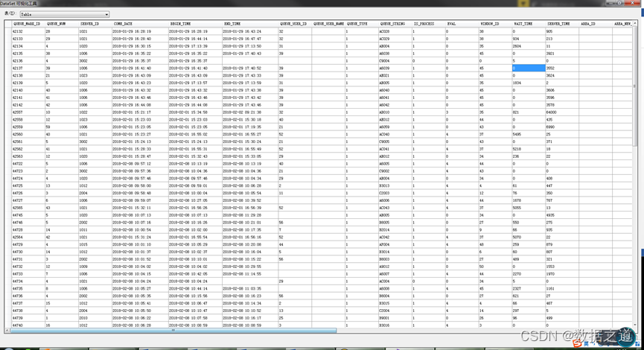This screenshot has height=350, width=644.
Task: Click the horizontal scrollbar thumb
Action: coord(173,331)
